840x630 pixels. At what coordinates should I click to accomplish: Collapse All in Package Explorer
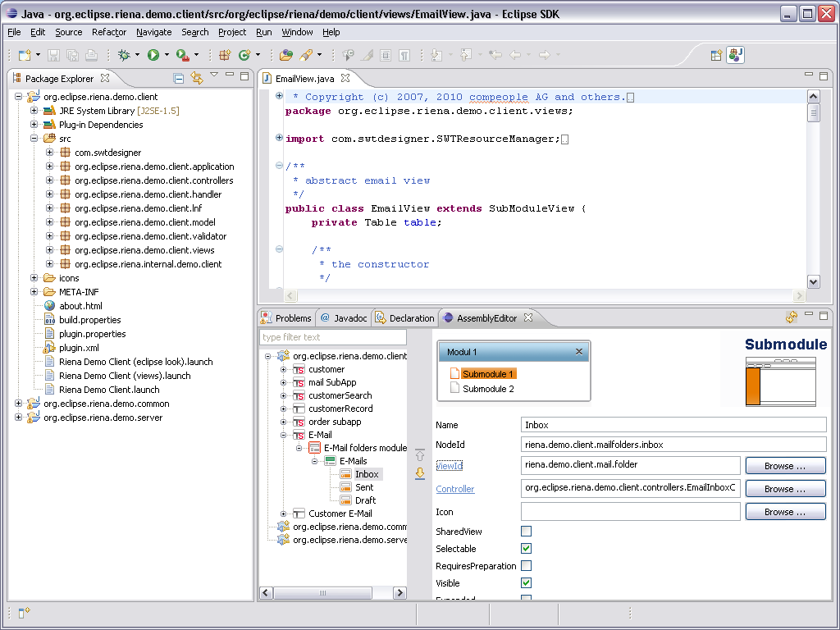179,79
